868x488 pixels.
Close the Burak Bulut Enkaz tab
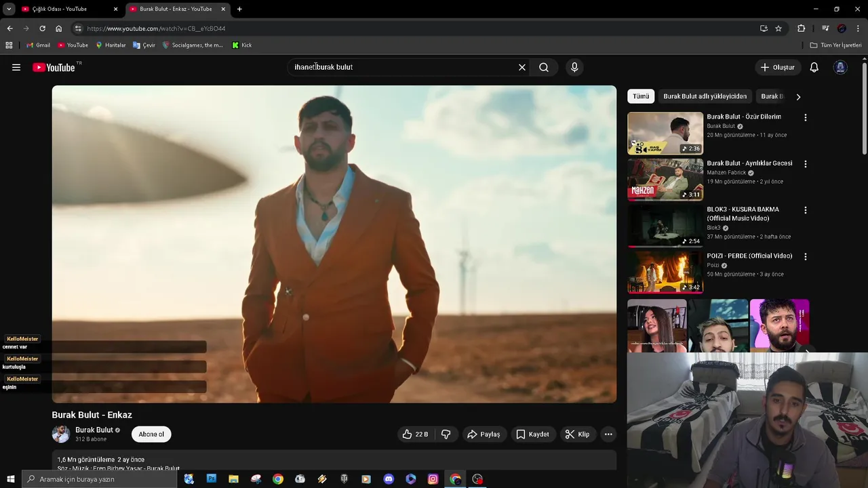(223, 9)
